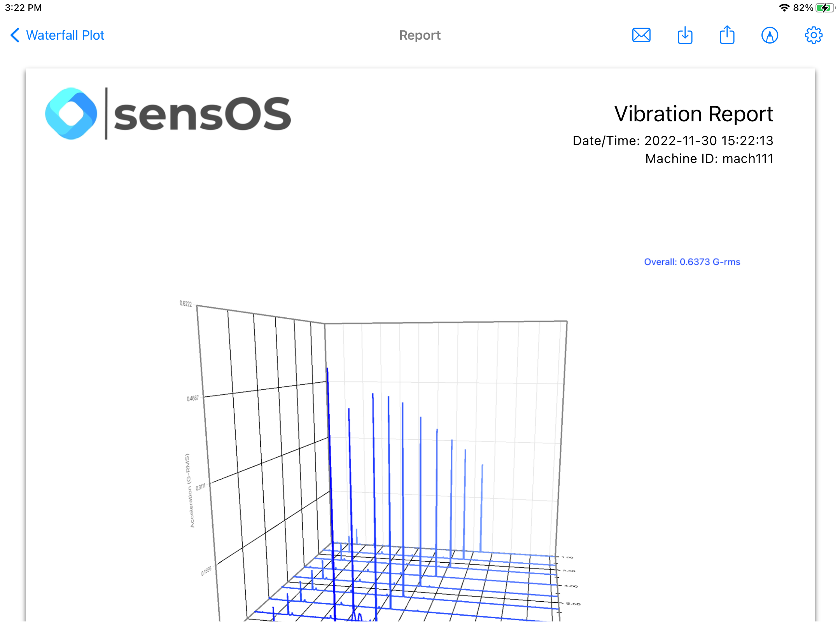
Task: Tap the markup pen icon
Action: point(770,35)
